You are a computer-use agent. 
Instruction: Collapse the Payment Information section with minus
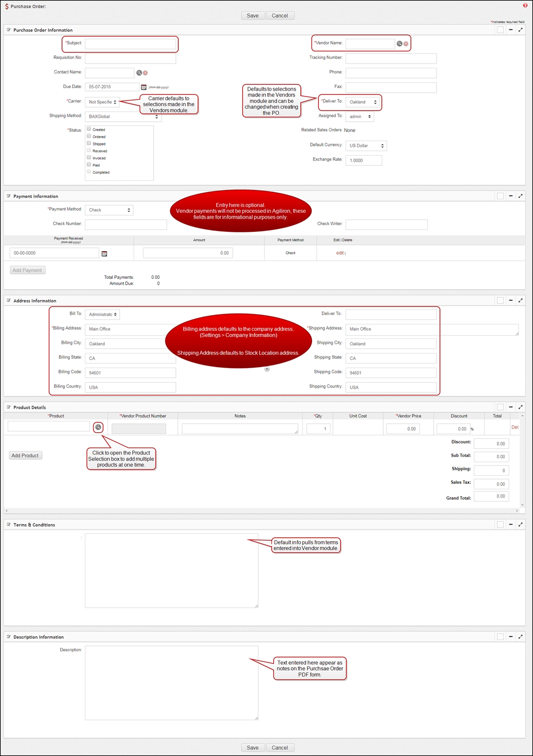511,196
